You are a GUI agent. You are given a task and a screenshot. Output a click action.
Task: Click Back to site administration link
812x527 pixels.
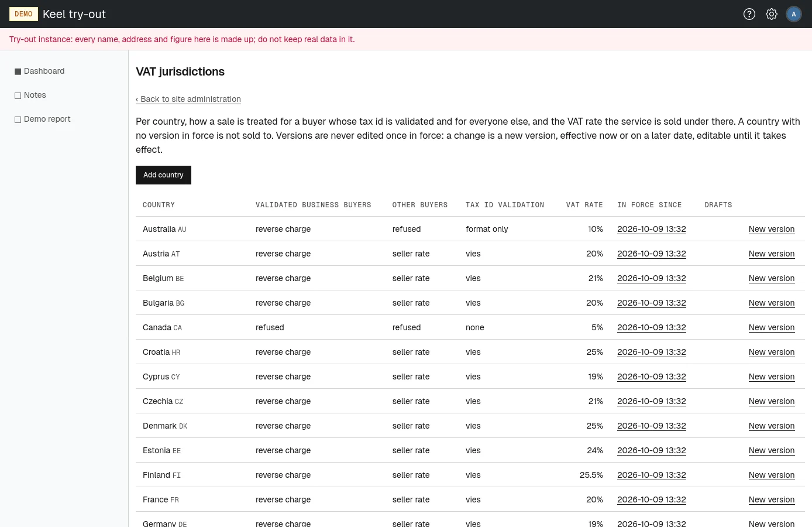pos(188,99)
